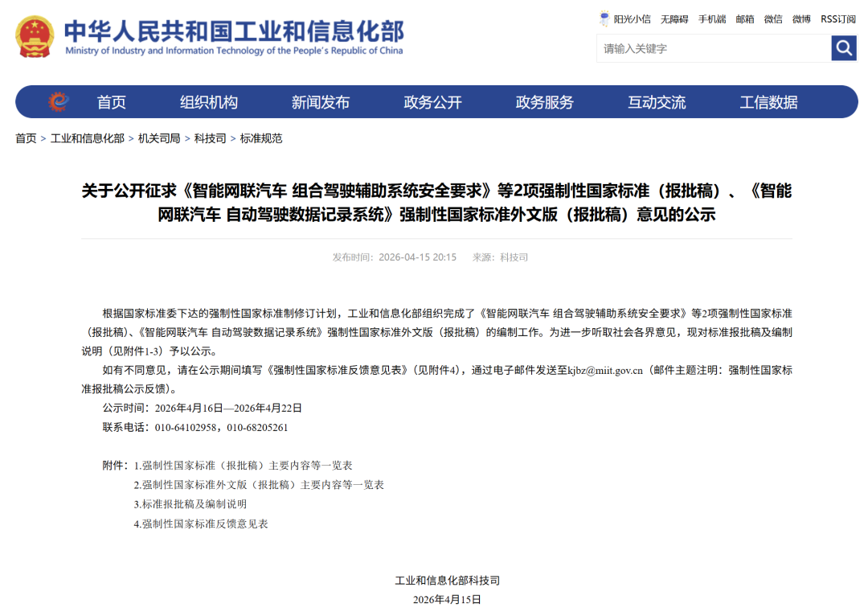Open the 组织机构 navigation menu
868x612 pixels.
click(x=209, y=102)
